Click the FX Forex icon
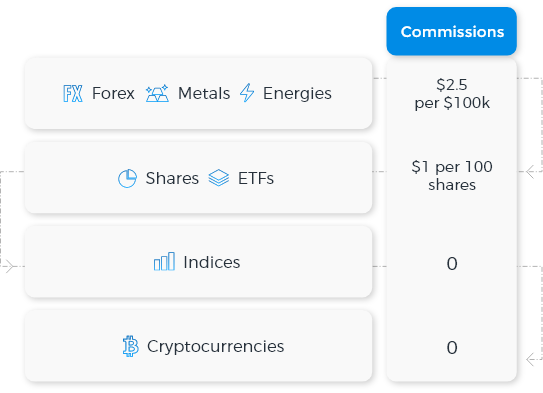 click(x=73, y=93)
